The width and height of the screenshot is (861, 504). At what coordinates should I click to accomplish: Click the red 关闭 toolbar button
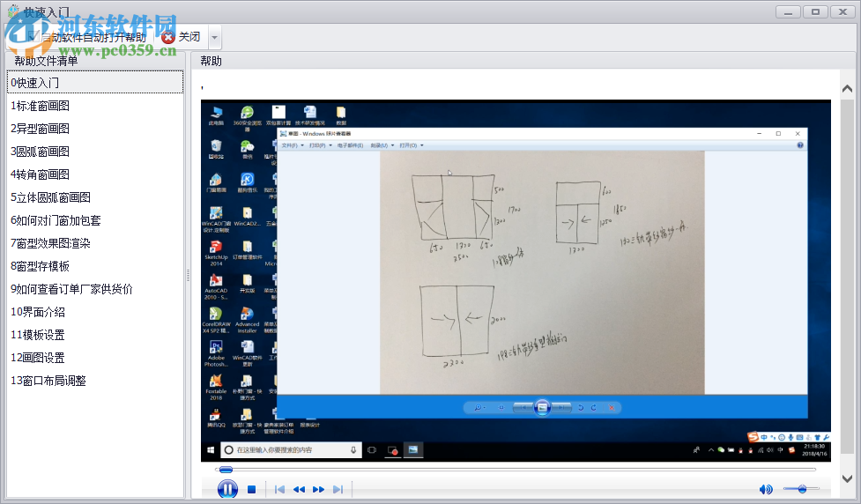pyautogui.click(x=182, y=37)
